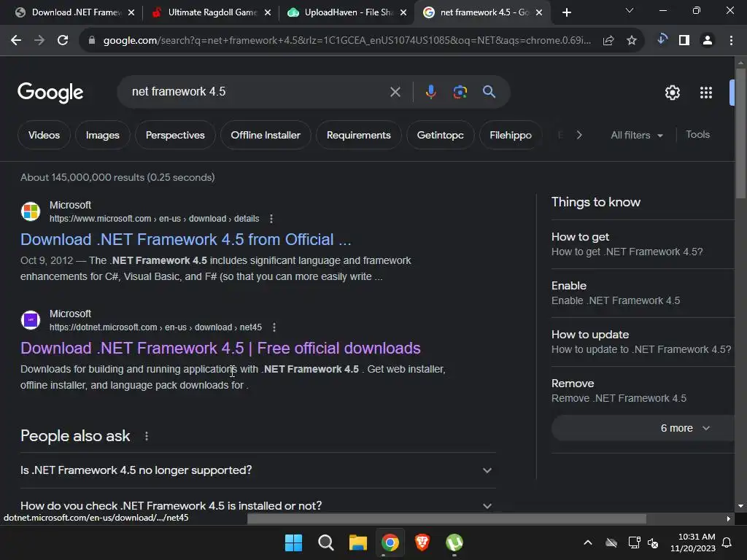Viewport: 747px width, 560px height.
Task: Search by image with Google Lens icon
Action: click(460, 91)
